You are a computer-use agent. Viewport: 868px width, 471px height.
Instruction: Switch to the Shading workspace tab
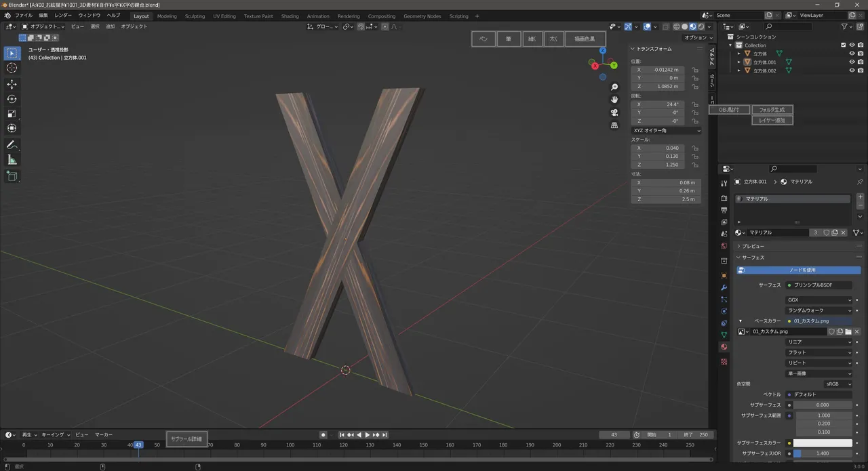[290, 16]
